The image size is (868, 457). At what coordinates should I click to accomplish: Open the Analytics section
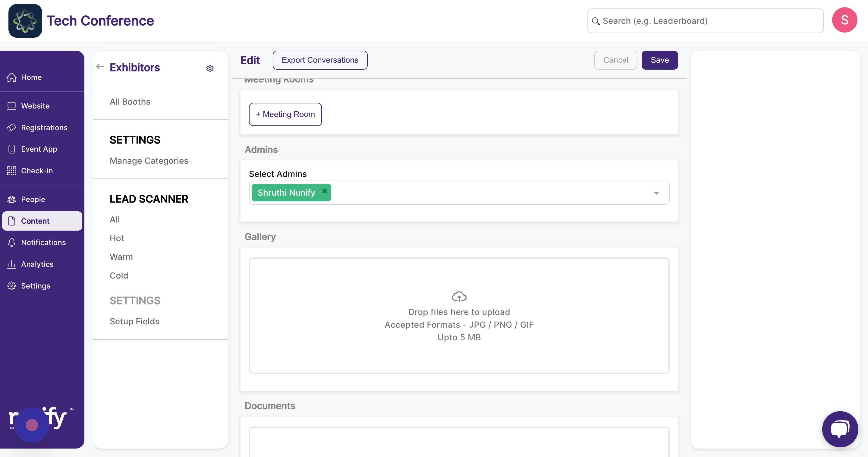point(37,264)
